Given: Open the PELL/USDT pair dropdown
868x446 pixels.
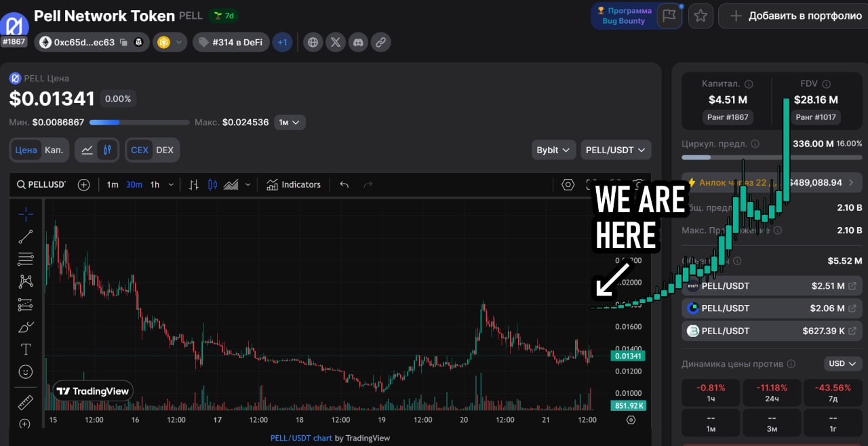Looking at the screenshot, I should [616, 150].
